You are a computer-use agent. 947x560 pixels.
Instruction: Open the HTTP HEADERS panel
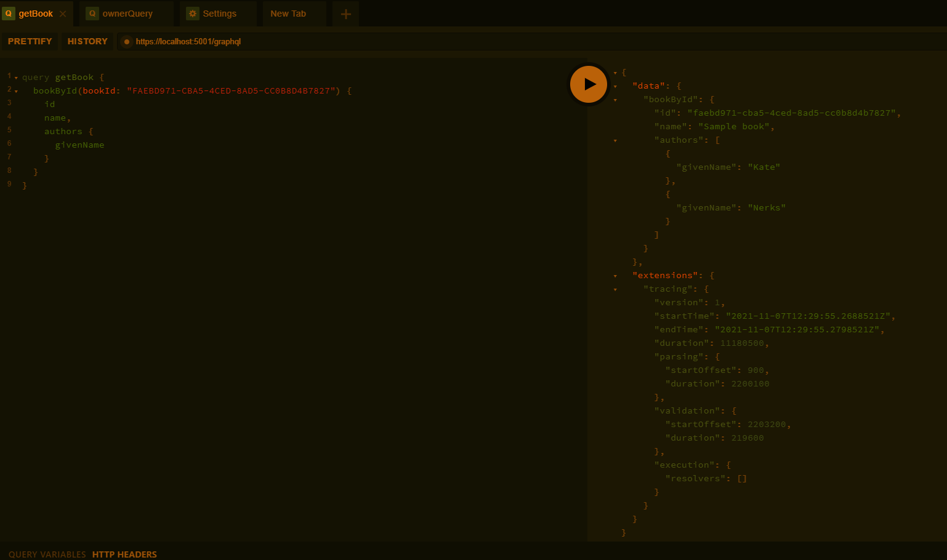(x=124, y=554)
